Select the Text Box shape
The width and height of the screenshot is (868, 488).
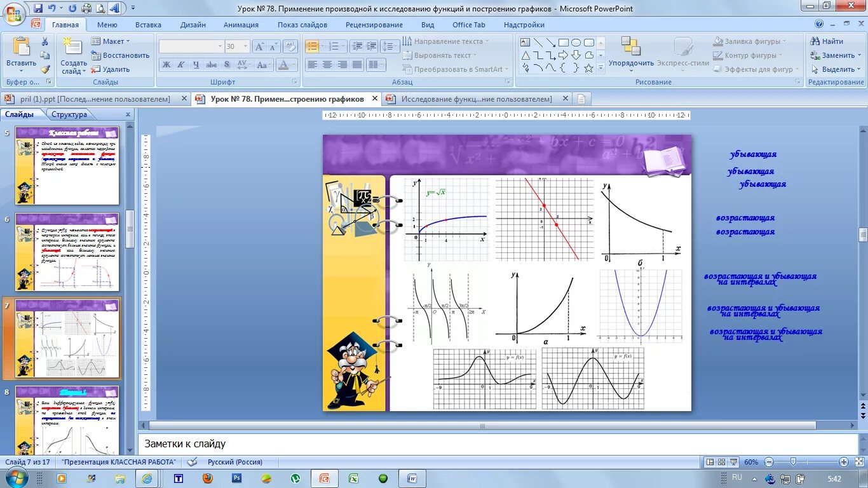tap(526, 43)
